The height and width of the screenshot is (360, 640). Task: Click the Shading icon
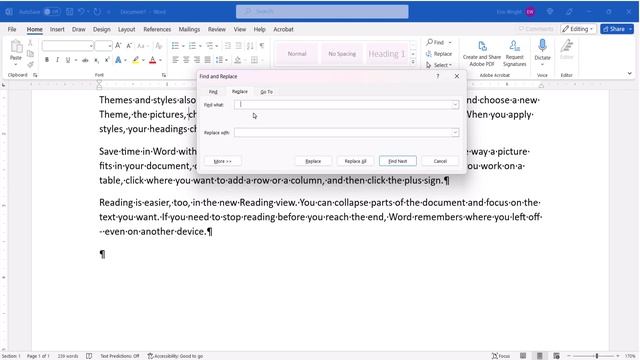238,60
